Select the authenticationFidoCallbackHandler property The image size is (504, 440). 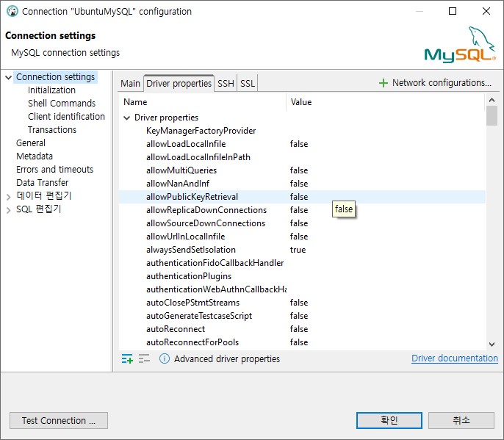[x=215, y=263]
